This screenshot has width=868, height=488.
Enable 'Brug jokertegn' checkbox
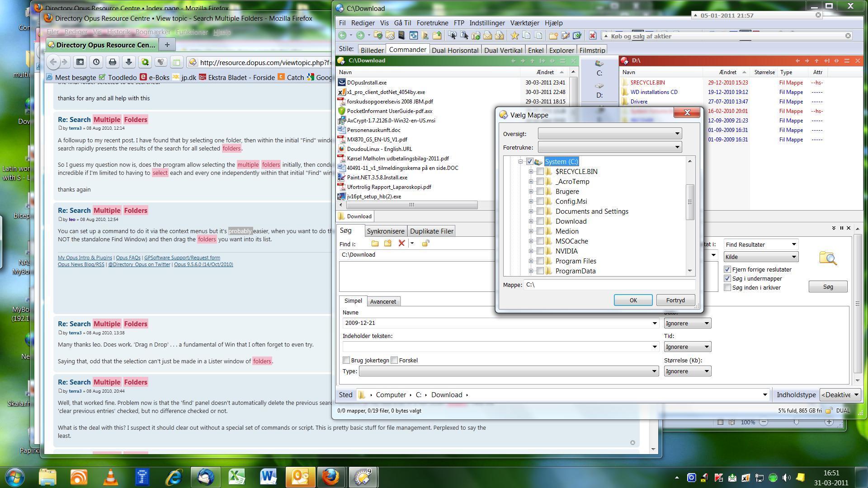(347, 361)
